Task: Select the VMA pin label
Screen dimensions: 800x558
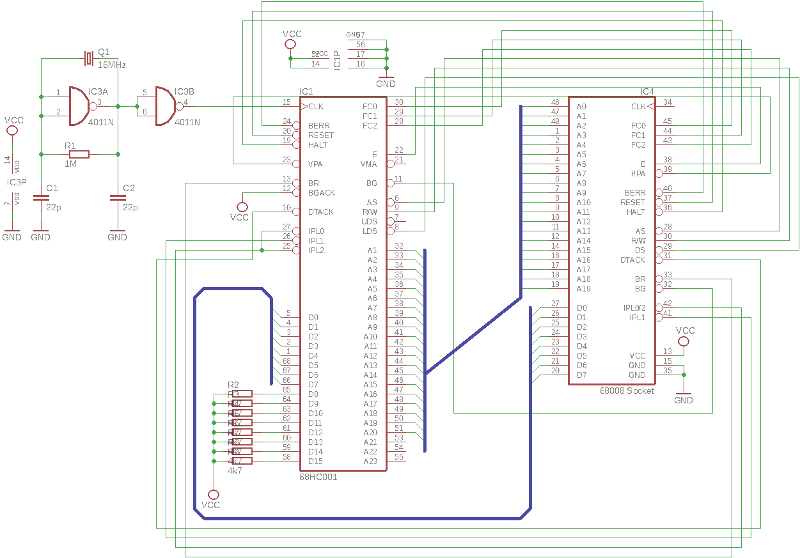Action: [x=369, y=164]
